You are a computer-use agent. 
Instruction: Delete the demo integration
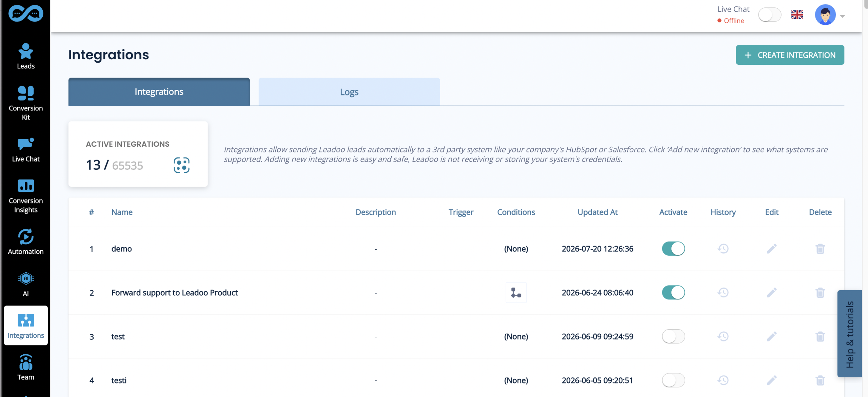(820, 249)
